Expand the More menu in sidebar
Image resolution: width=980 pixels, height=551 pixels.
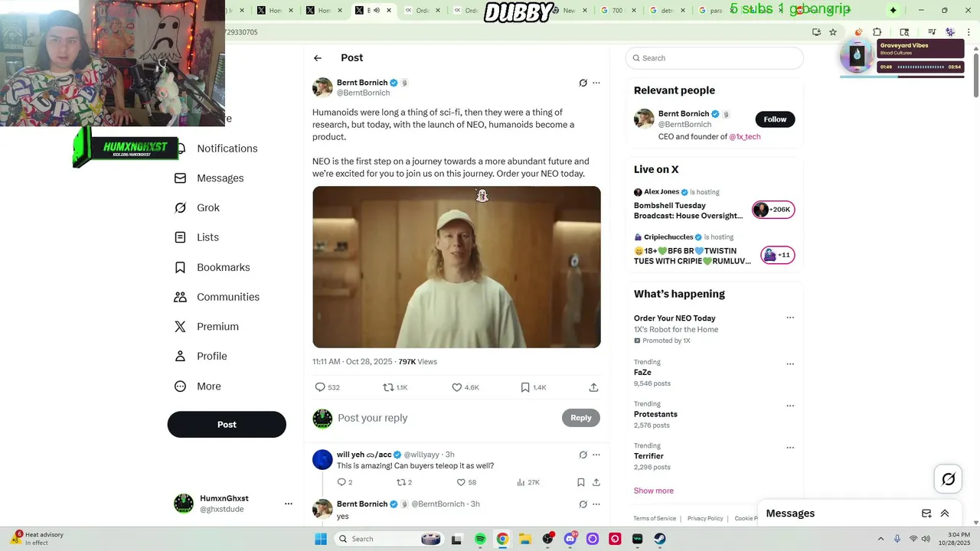pos(208,386)
